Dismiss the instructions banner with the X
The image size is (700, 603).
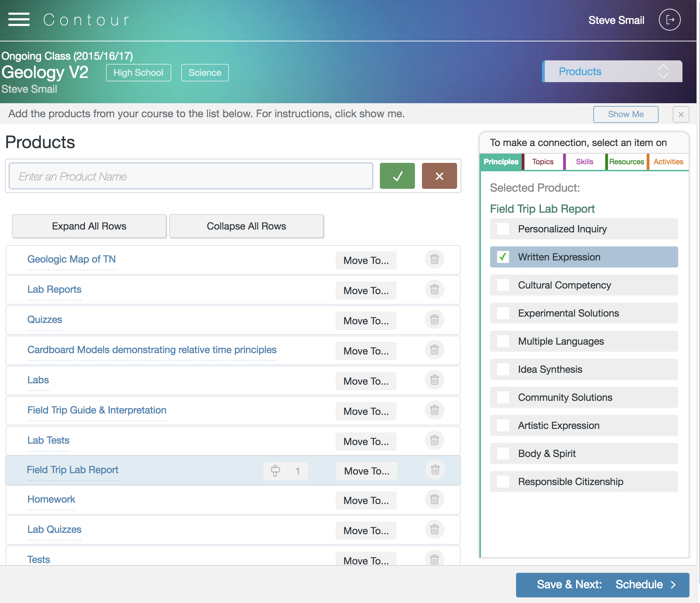pos(681,114)
